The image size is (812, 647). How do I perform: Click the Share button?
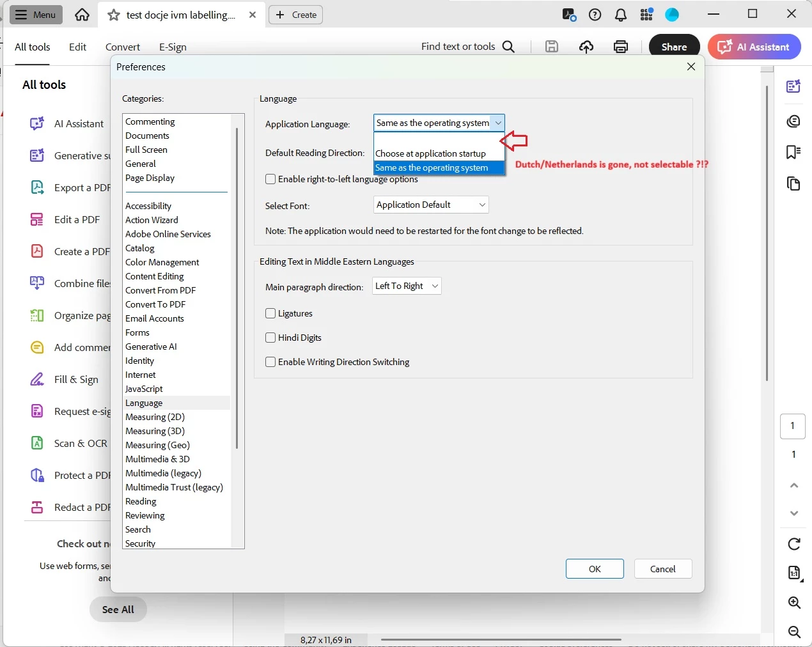674,47
